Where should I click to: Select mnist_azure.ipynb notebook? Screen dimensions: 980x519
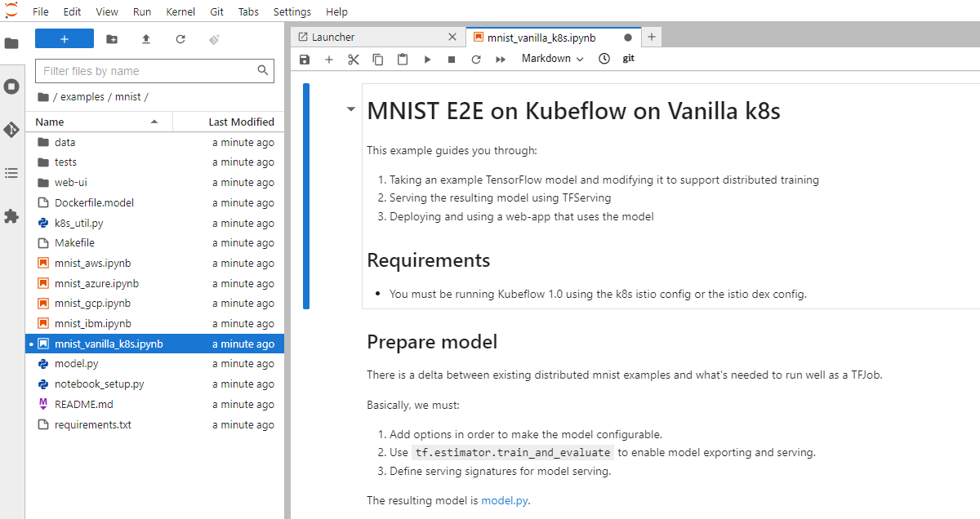coord(155,283)
